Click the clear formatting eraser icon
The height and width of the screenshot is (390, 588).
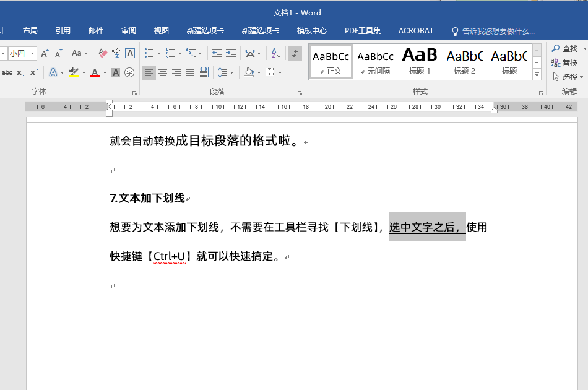[103, 53]
